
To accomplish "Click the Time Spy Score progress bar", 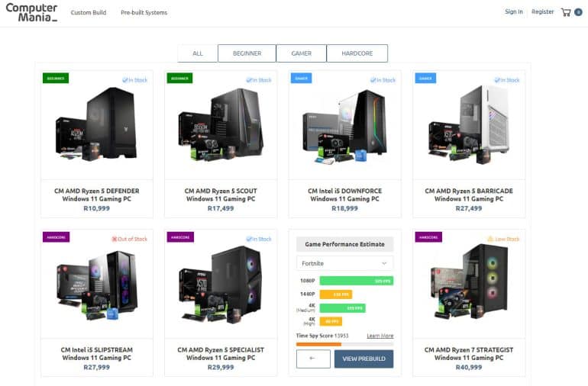I will coord(344,344).
